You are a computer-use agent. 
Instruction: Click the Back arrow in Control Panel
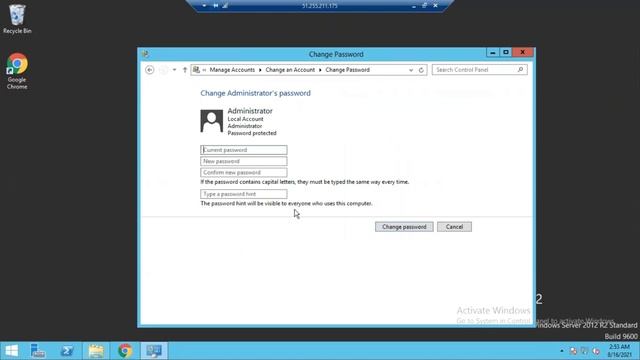coord(150,70)
